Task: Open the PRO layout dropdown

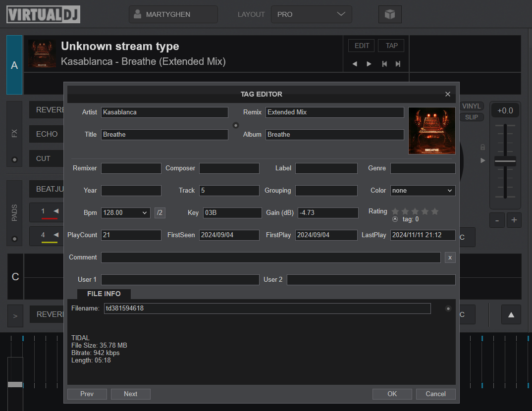Action: 311,14
